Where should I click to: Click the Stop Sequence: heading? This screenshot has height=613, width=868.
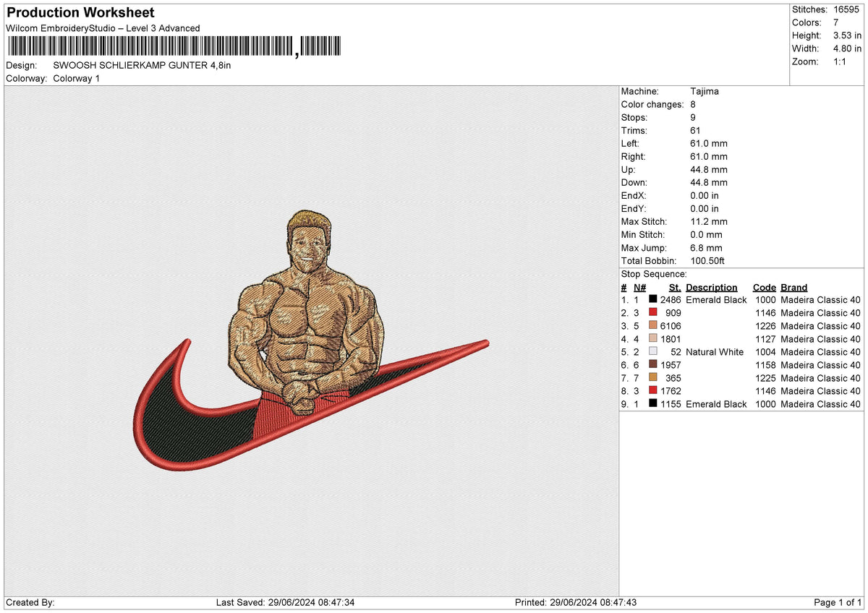[654, 275]
